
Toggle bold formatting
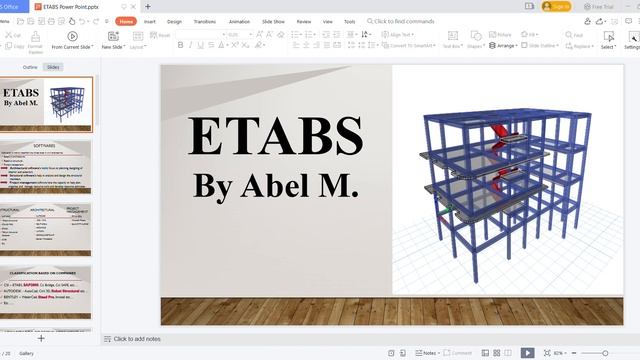click(180, 45)
